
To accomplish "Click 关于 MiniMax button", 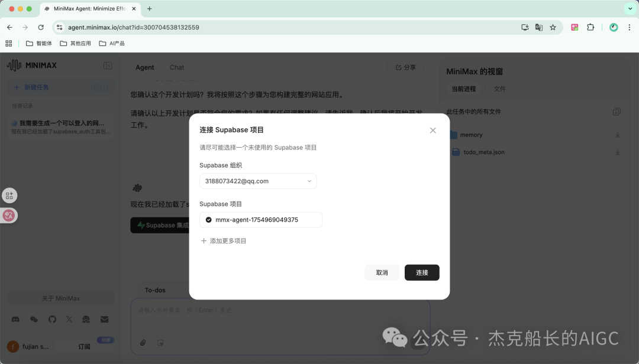I will tap(61, 298).
